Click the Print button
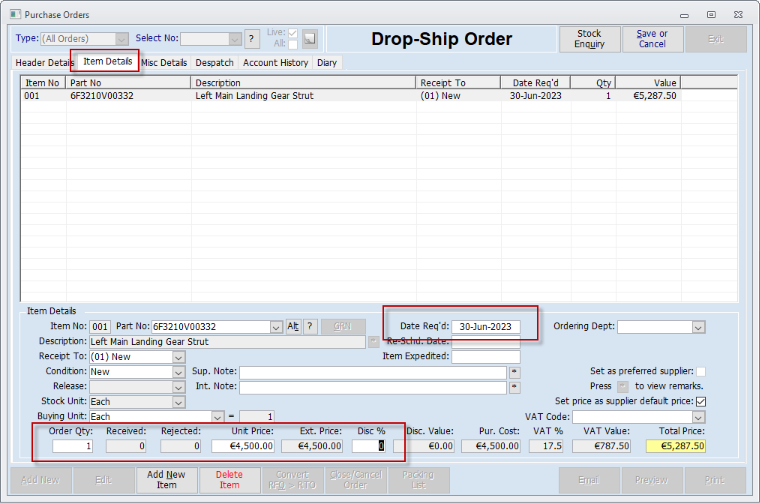This screenshot has width=760, height=503. pos(715,480)
